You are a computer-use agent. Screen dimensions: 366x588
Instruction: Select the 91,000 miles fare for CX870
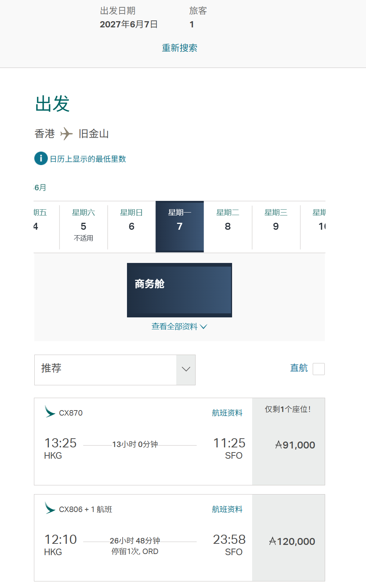(x=288, y=442)
